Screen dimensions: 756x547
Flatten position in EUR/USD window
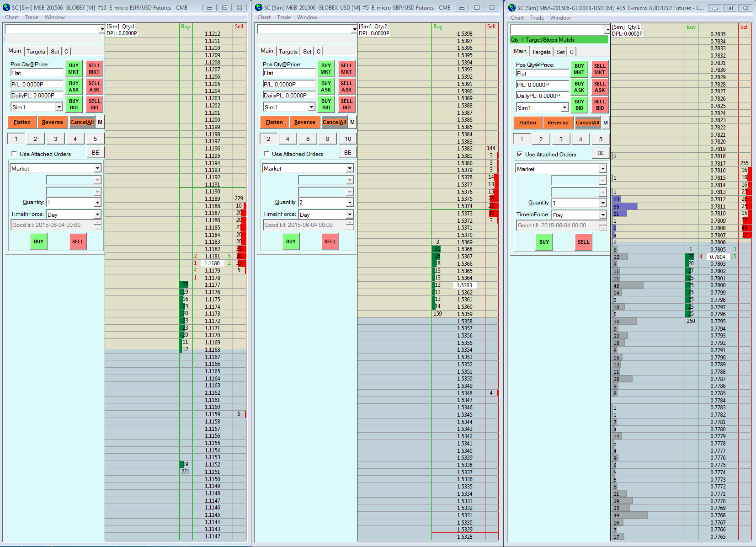22,122
